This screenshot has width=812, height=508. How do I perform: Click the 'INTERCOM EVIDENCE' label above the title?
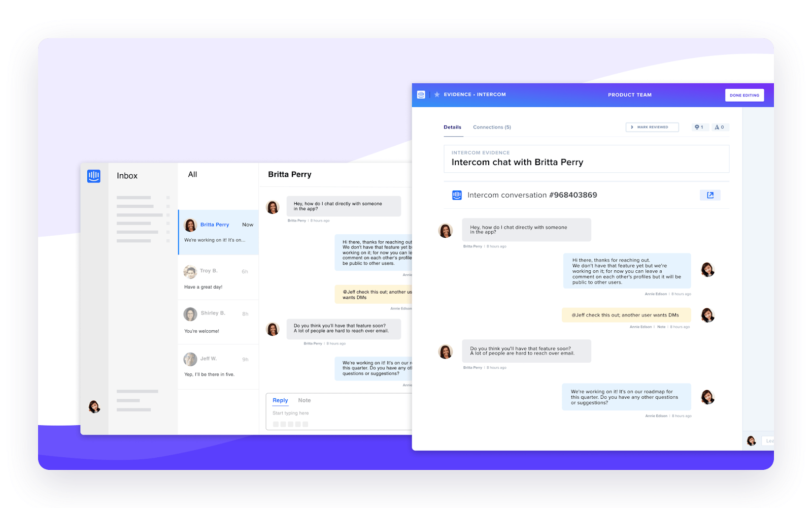(481, 152)
